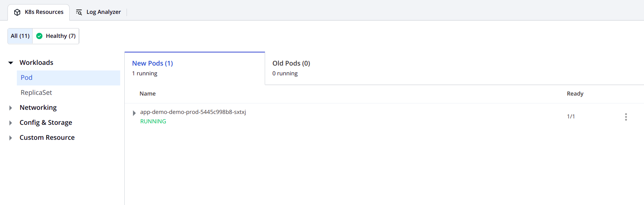This screenshot has width=644, height=205.
Task: Click the K8s Resources cube icon
Action: click(x=17, y=12)
